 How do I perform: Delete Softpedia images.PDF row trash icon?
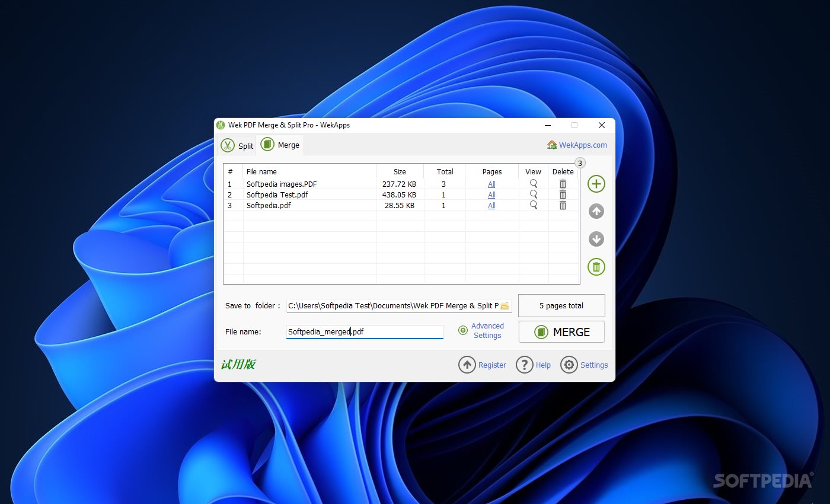(563, 184)
